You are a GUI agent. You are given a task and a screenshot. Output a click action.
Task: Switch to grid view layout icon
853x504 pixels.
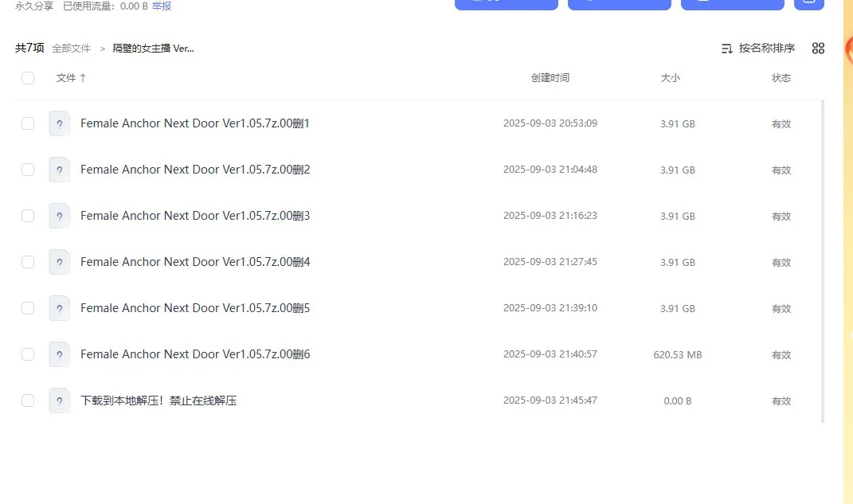818,49
